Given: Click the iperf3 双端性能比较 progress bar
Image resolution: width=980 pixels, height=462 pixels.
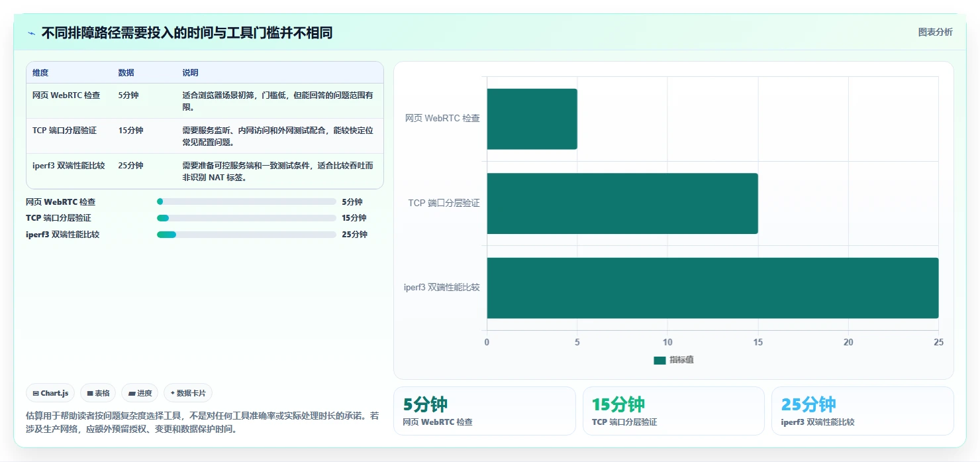Looking at the screenshot, I should (246, 234).
